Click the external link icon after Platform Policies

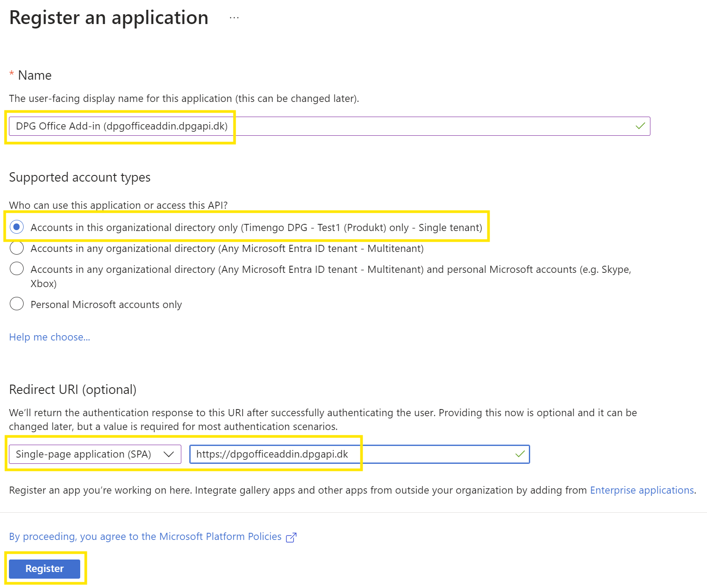point(291,537)
